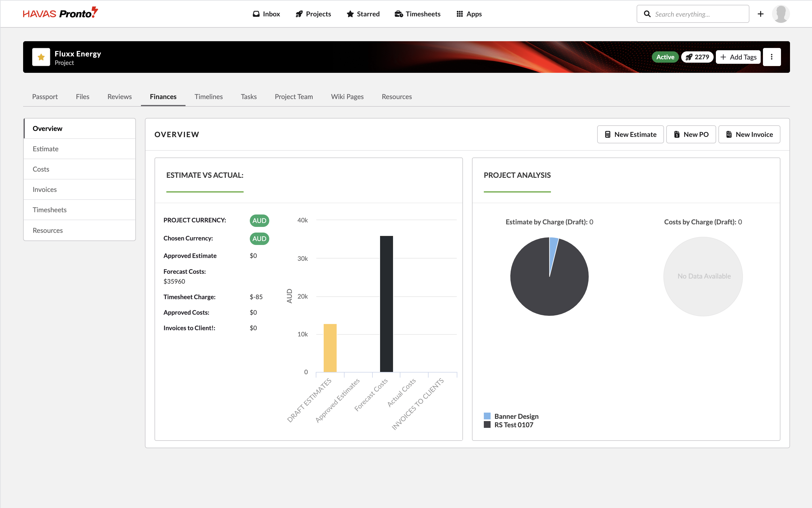
Task: Click the Estimate by Charge (Draft) heading
Action: [549, 222]
